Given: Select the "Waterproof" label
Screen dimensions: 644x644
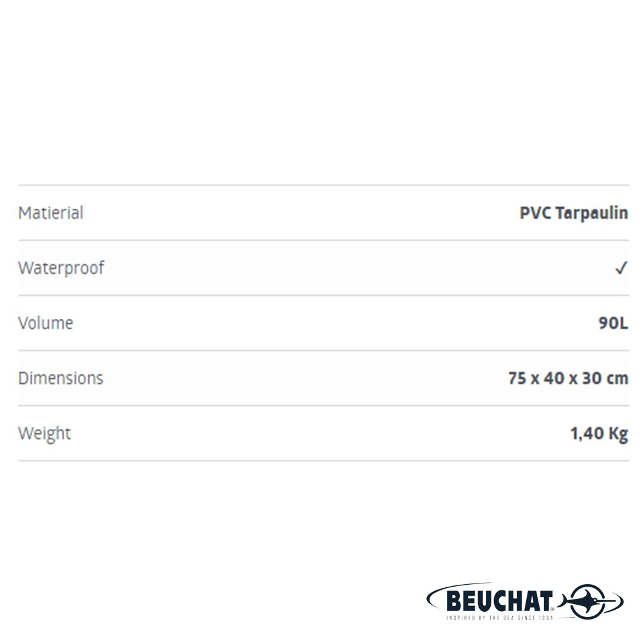Looking at the screenshot, I should pos(61,269).
